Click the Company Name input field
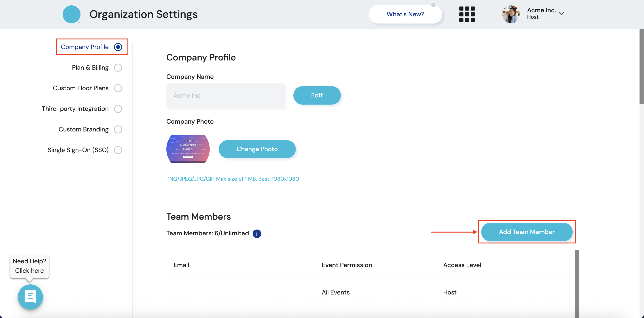The image size is (644, 318). [x=225, y=95]
